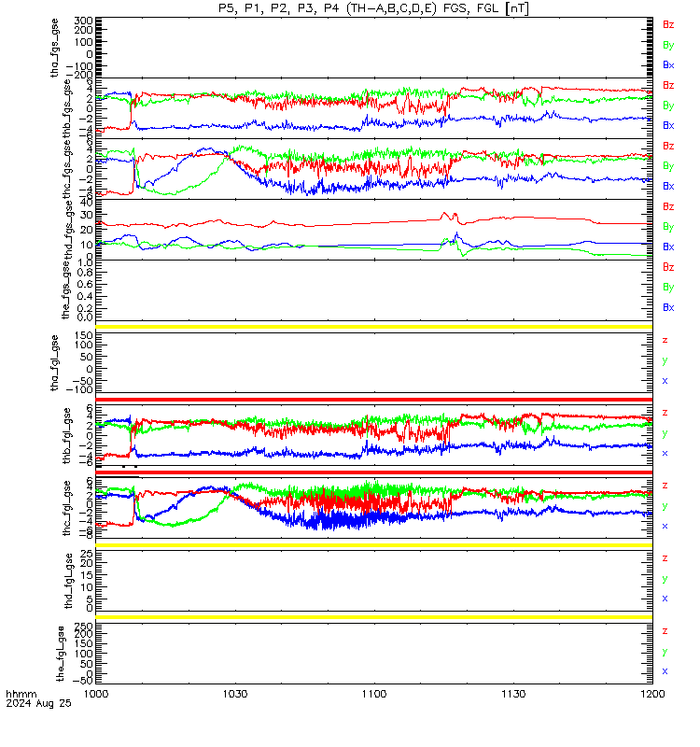The width and height of the screenshot is (700, 747).
Task: Click green By legend of thc_fgs_gse panel
Action: 668,166
